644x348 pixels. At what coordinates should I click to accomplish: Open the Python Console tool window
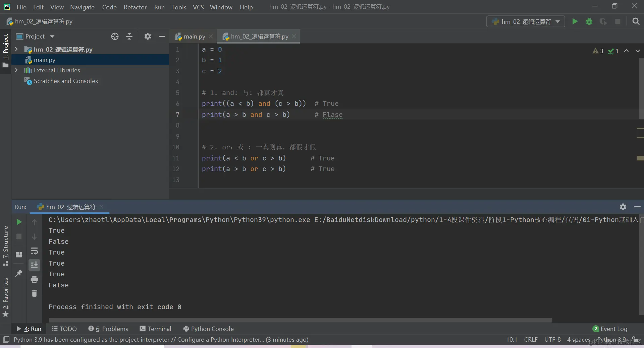coord(208,329)
